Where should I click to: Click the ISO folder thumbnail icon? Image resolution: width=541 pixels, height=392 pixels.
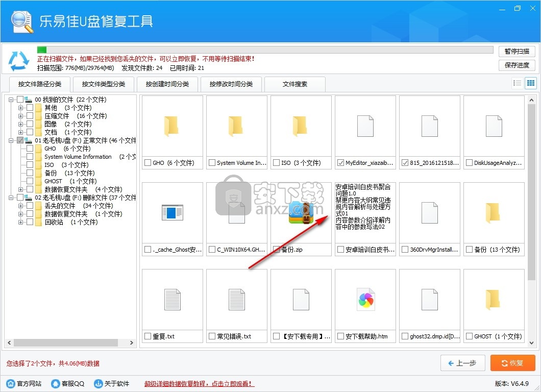tap(300, 126)
